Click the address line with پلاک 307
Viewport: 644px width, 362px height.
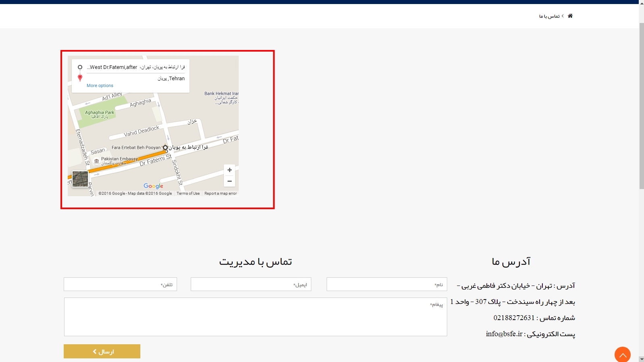tap(513, 302)
